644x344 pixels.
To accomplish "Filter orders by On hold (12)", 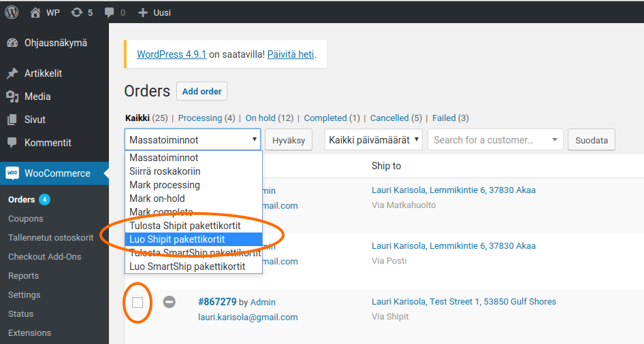I will (270, 118).
